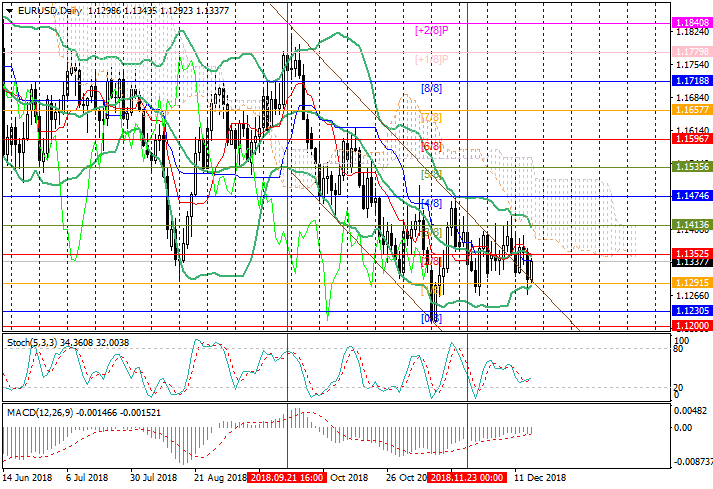This screenshot has width=713, height=489.
Task: Click the current price 1.13377 tag
Action: 691,264
